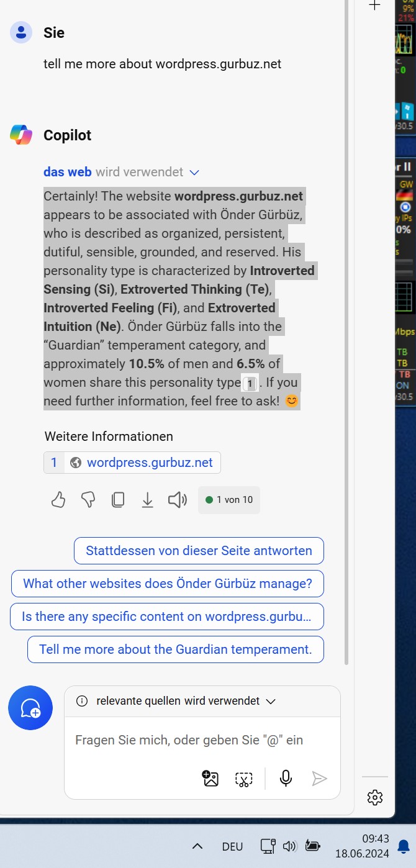Ask 'What other websites does Önder Gürbüz manage?'
The image size is (416, 868).
coord(167,584)
